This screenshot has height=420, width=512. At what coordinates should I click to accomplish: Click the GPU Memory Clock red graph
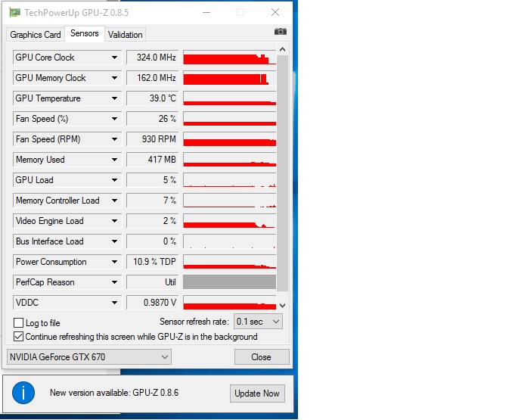pos(230,78)
